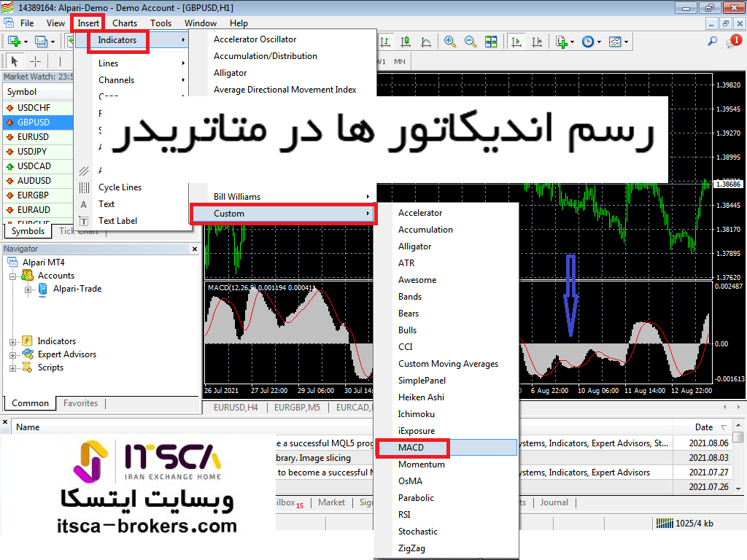Click the Text Label T icon
The height and width of the screenshot is (560, 747).
[84, 221]
